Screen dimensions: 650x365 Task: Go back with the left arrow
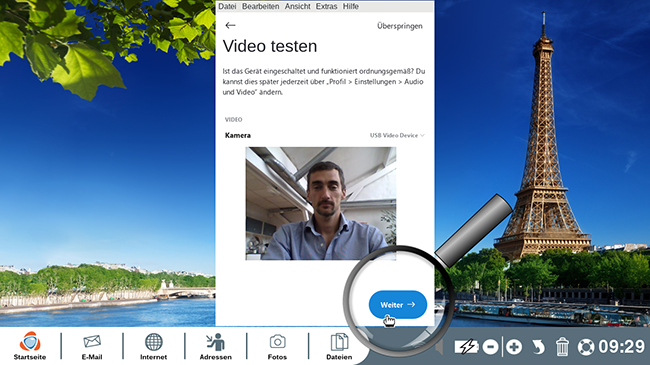[230, 25]
